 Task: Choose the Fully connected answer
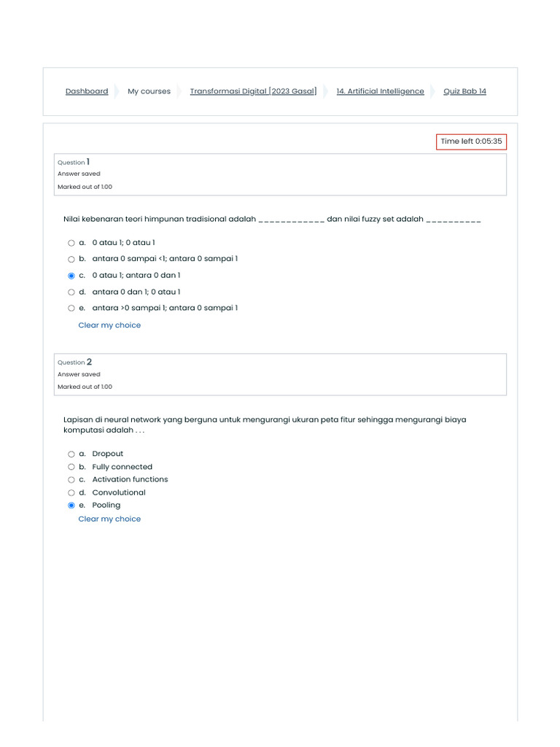tap(71, 467)
